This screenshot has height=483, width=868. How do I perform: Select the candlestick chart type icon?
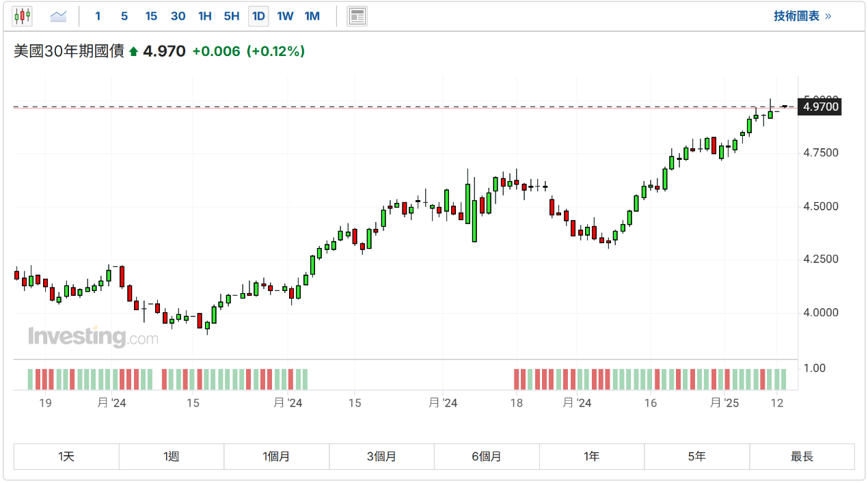click(x=23, y=16)
